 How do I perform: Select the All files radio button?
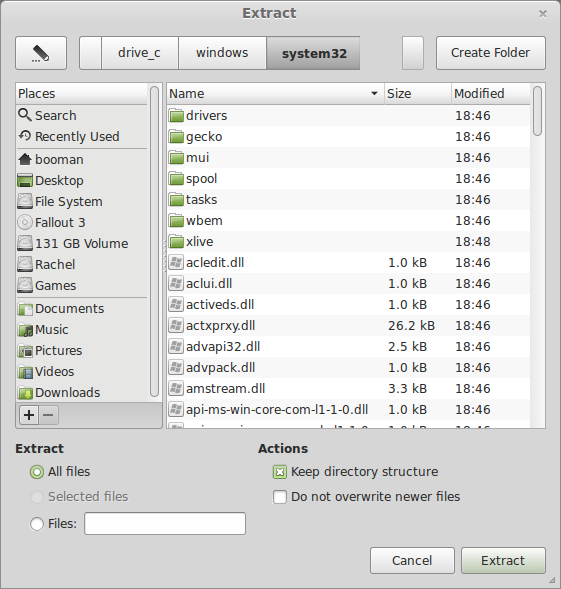(37, 472)
